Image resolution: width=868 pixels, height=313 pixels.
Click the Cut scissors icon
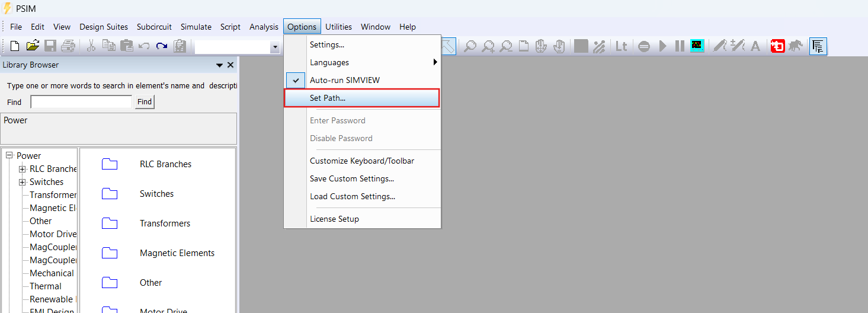[x=92, y=46]
